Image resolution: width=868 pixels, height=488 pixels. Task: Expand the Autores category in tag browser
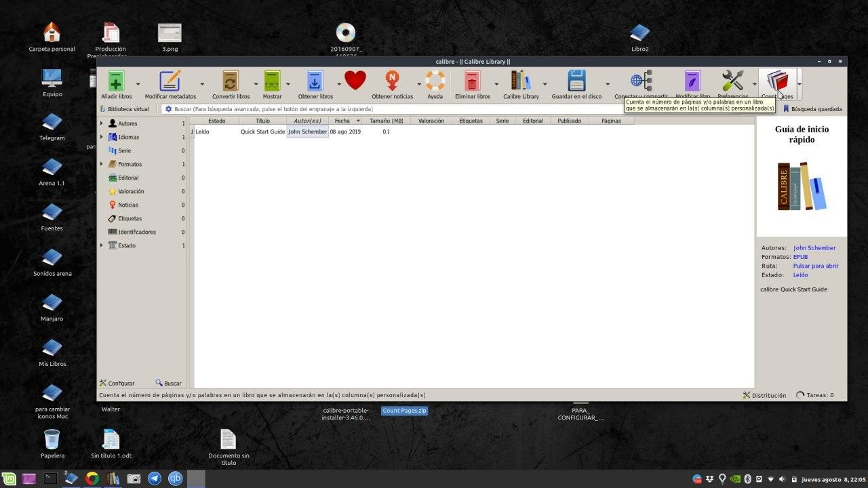click(x=102, y=123)
